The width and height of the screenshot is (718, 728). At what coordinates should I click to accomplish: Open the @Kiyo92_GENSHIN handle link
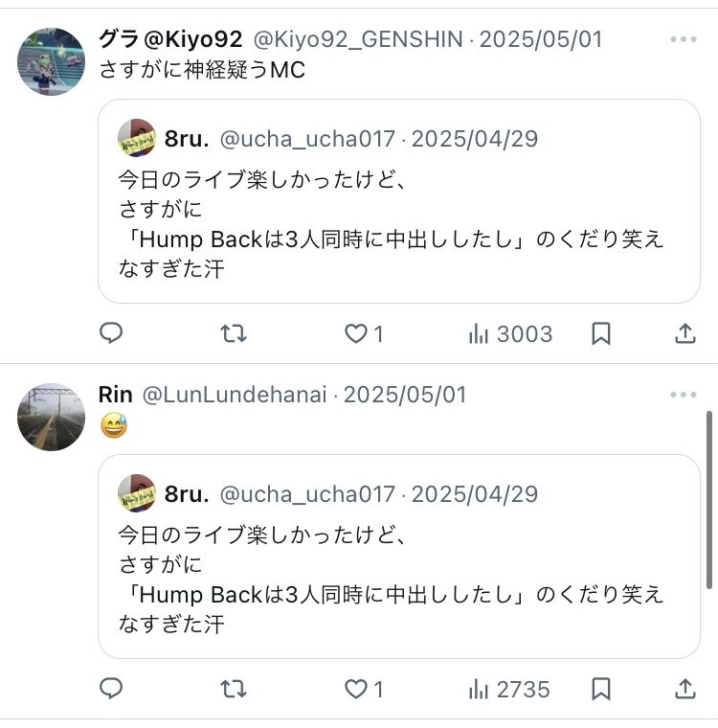click(361, 39)
